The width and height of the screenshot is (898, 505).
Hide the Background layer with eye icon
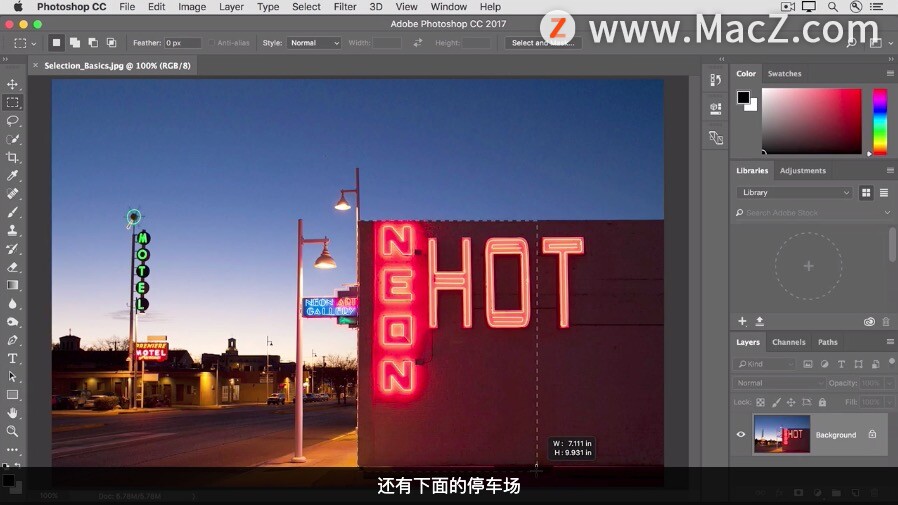(x=741, y=435)
